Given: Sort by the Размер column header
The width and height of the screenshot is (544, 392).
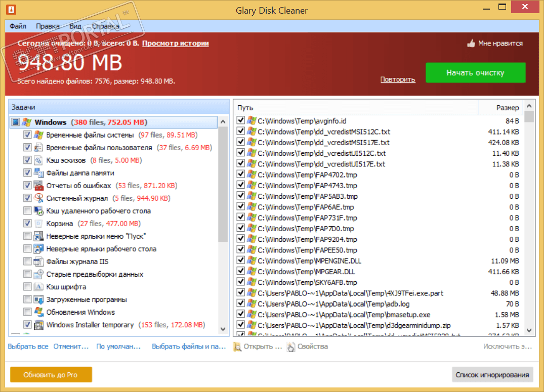Looking at the screenshot, I should [501, 108].
